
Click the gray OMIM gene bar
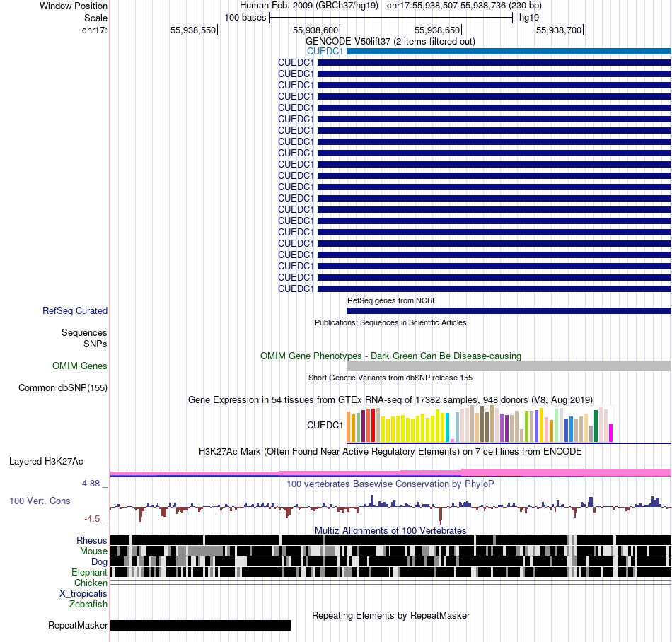(x=509, y=366)
